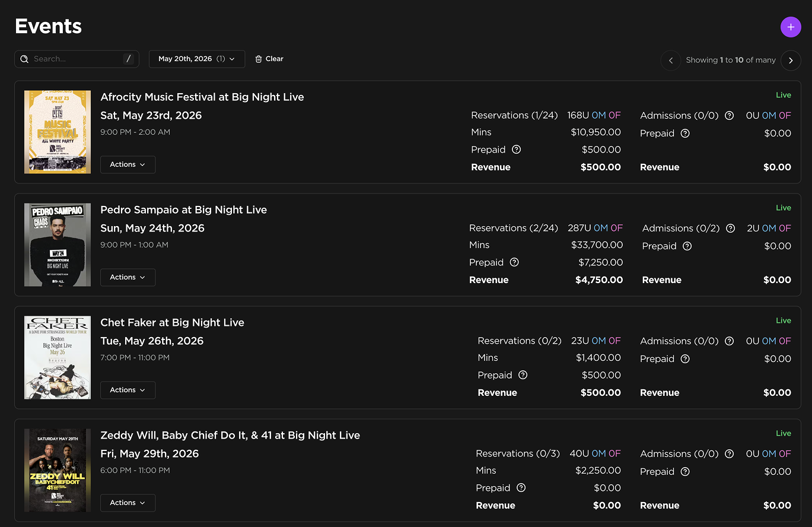
Task: Click Live status on Zeddy Will event
Action: (x=784, y=433)
